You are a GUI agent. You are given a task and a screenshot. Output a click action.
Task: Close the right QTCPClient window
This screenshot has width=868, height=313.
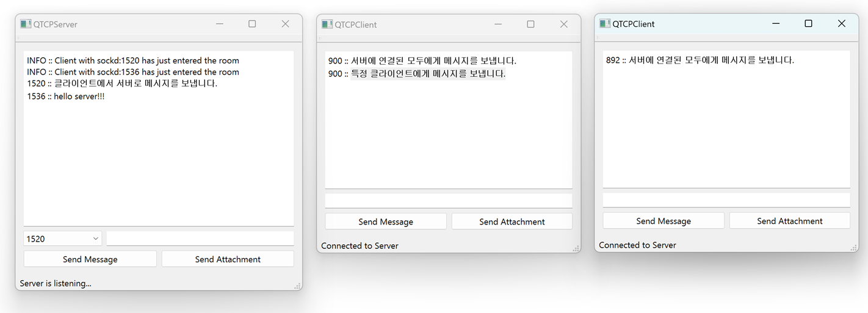coord(842,23)
